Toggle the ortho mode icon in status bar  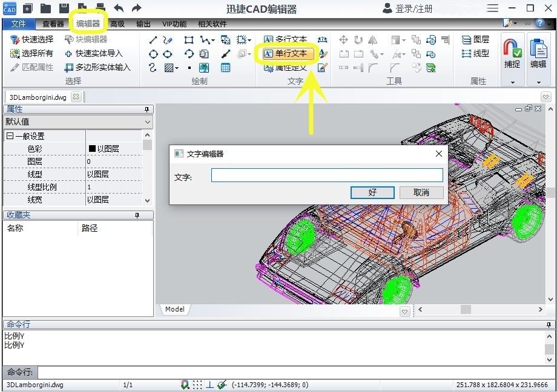(x=209, y=385)
